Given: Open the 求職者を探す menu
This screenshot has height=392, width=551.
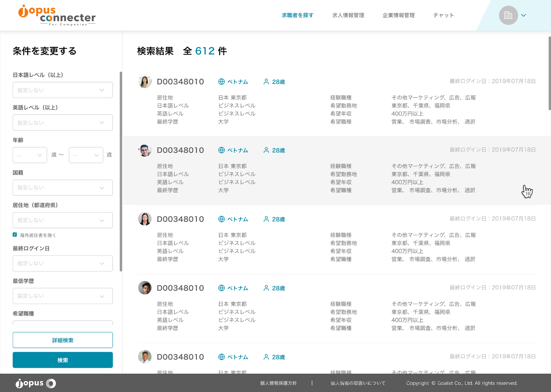Looking at the screenshot, I should tap(298, 15).
